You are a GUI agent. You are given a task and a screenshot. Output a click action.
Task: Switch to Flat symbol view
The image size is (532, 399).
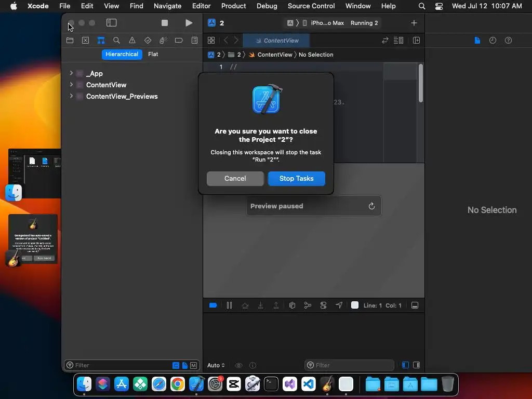click(153, 54)
